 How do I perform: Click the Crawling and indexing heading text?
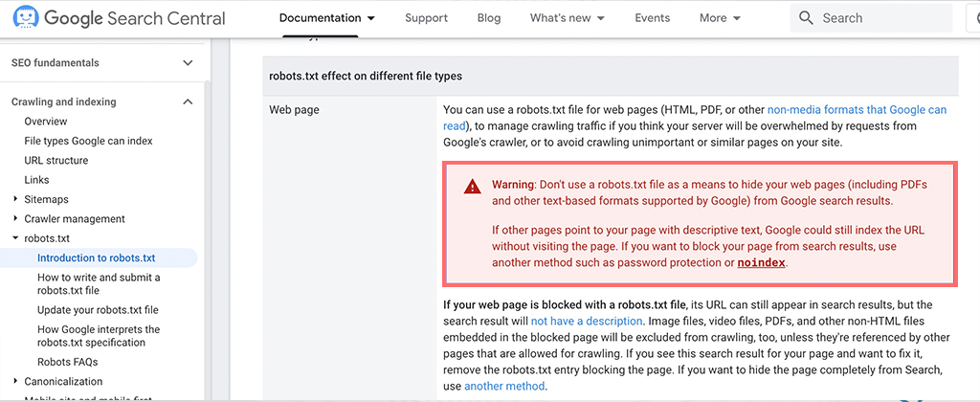(64, 101)
